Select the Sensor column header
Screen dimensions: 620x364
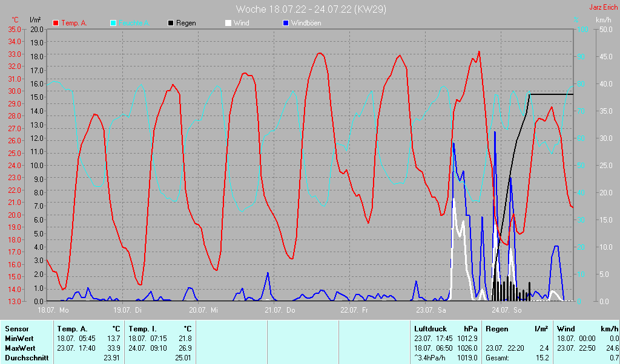16,329
